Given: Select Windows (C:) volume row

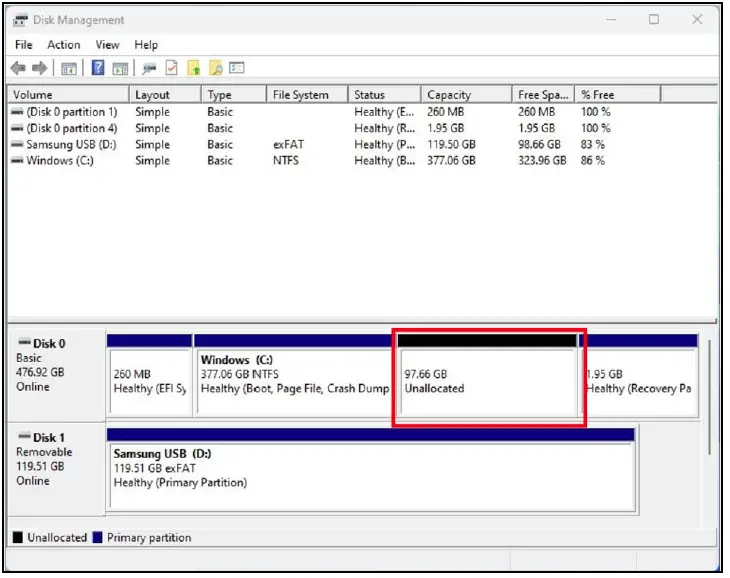Looking at the screenshot, I should 362,161.
